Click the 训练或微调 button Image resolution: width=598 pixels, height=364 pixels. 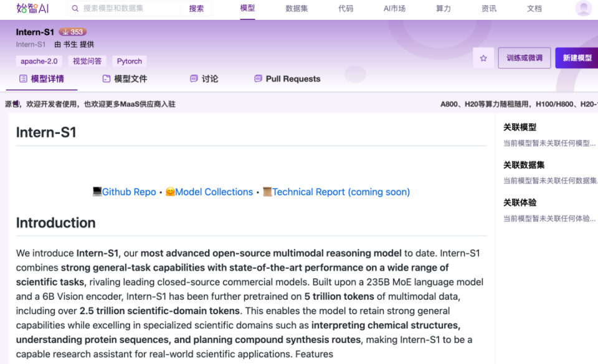[524, 58]
